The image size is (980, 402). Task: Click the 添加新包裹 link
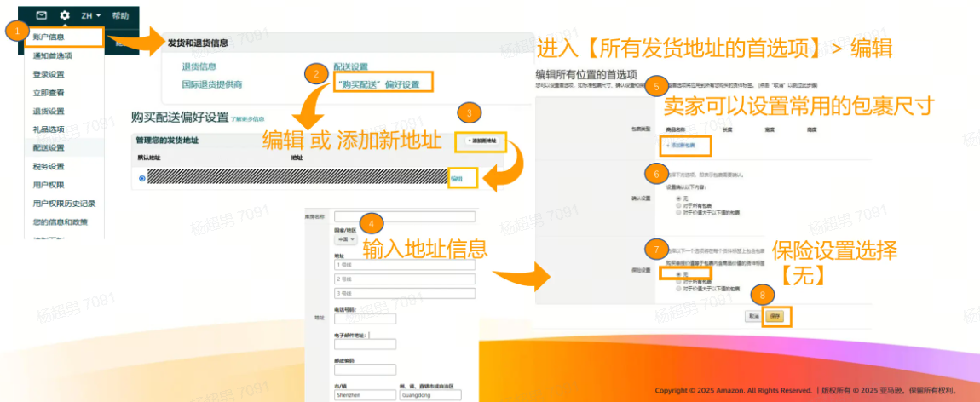pyautogui.click(x=679, y=145)
